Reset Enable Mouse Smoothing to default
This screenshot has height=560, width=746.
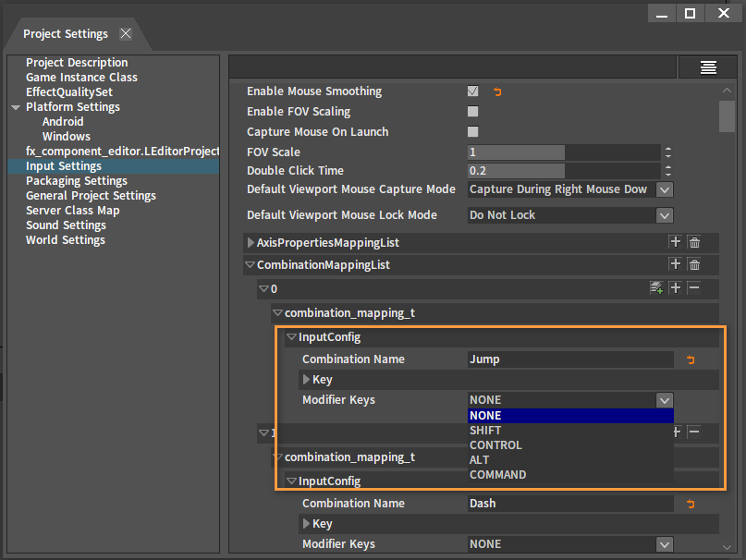pyautogui.click(x=497, y=91)
